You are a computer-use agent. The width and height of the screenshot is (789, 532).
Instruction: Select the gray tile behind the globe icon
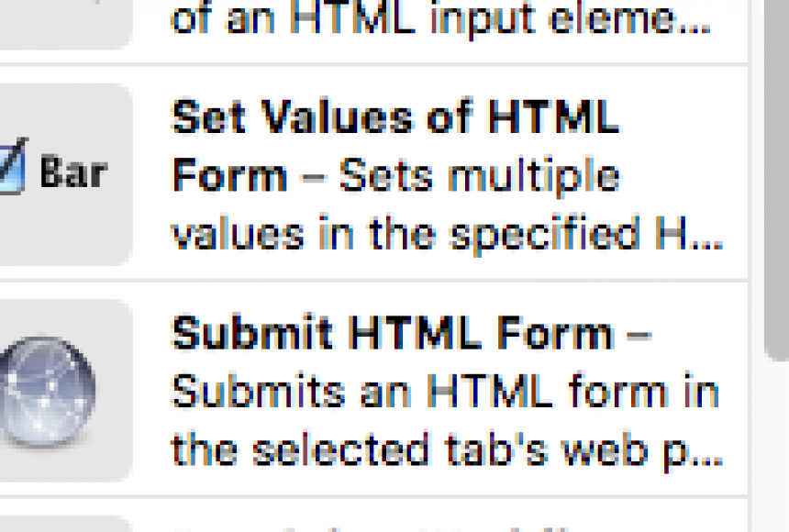click(x=65, y=391)
